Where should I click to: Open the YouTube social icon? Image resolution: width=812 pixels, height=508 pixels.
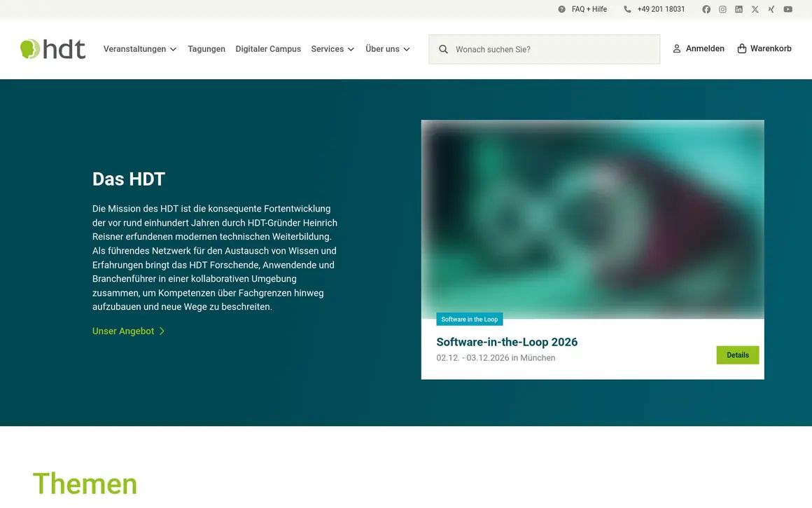pyautogui.click(x=787, y=9)
